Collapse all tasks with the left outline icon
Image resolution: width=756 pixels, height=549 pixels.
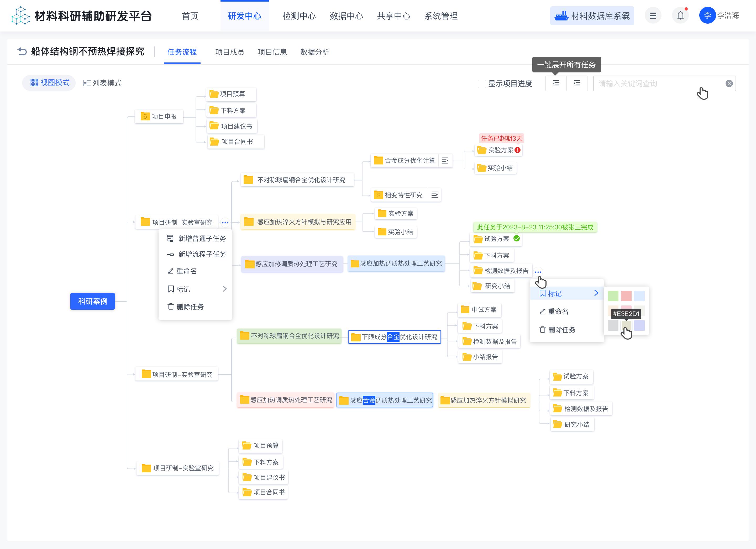coord(556,83)
